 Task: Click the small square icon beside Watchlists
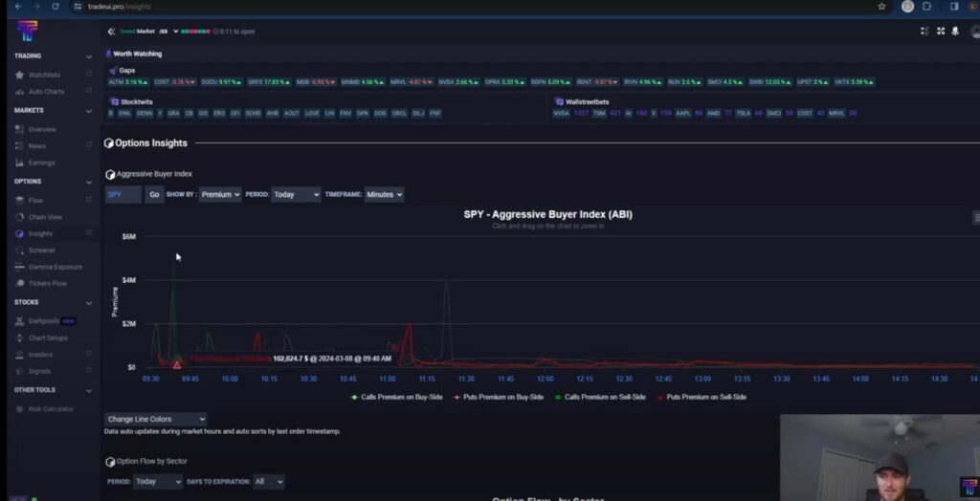89,75
